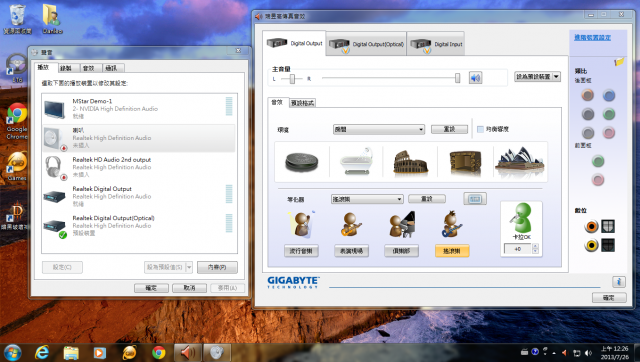640x362 pixels.
Task: Mute master volume with blue speaker button
Action: point(475,78)
